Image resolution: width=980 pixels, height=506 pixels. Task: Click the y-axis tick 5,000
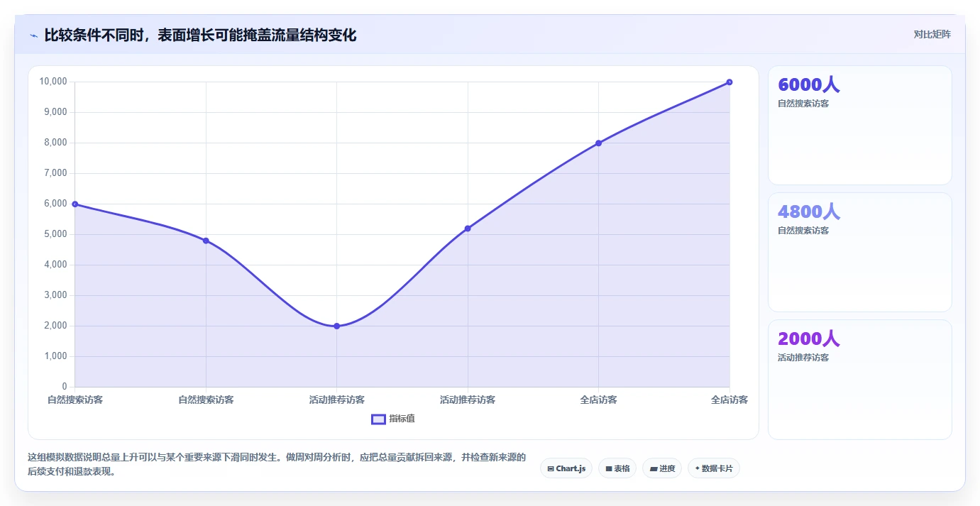[55, 234]
